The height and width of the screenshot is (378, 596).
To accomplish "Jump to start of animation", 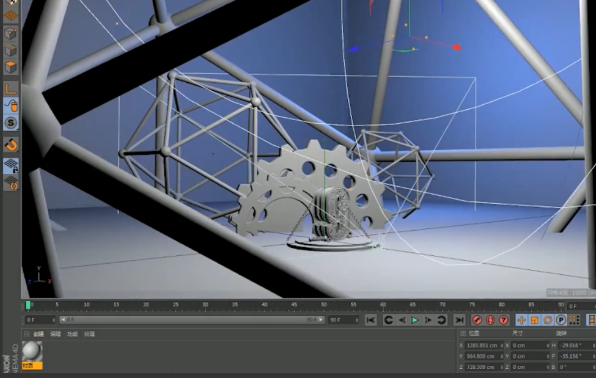I will point(371,320).
